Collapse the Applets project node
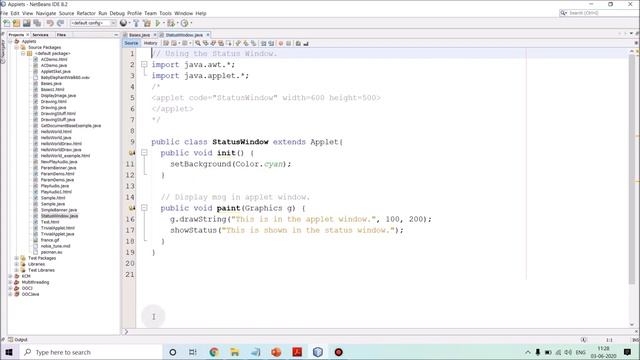Image resolution: width=640 pixels, height=360 pixels. [x=10, y=41]
